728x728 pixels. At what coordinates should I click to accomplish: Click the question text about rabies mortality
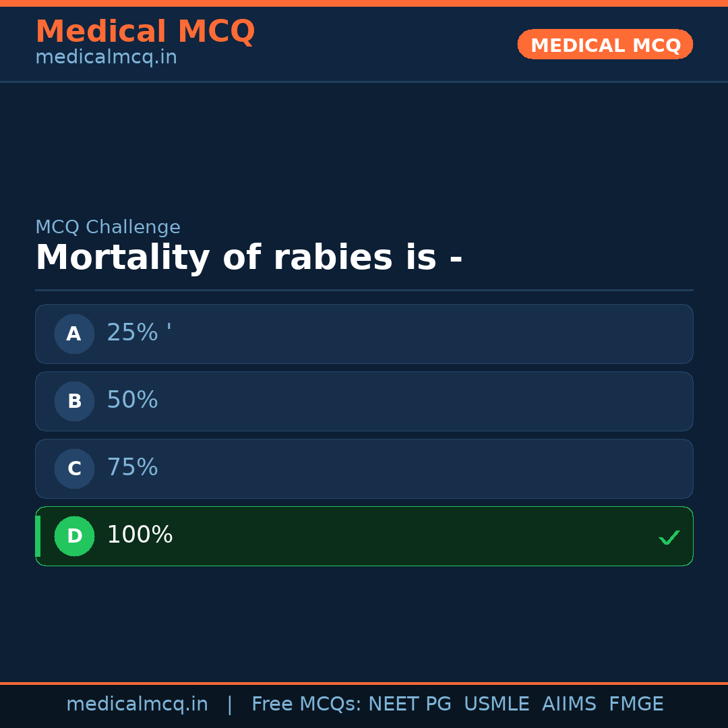point(249,258)
